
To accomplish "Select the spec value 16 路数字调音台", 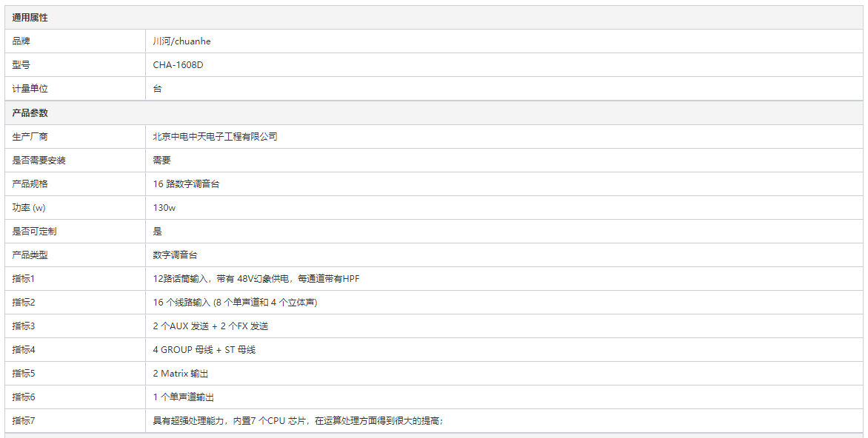I will [186, 184].
